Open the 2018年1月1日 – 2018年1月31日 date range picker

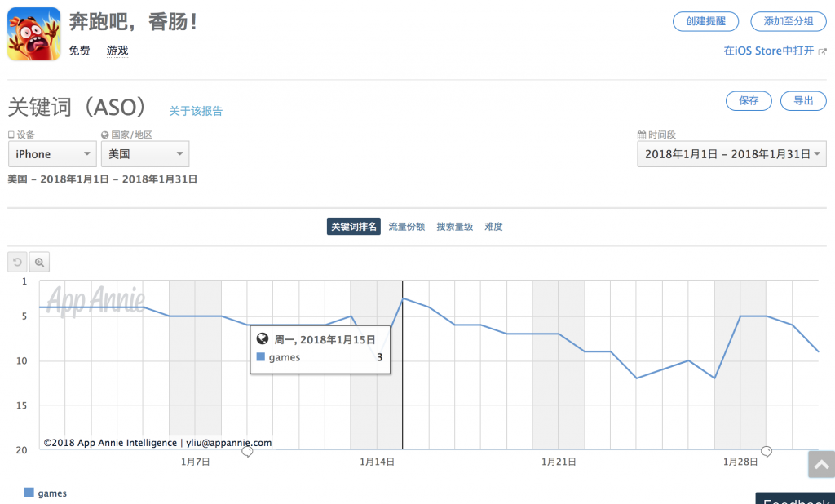tap(731, 154)
